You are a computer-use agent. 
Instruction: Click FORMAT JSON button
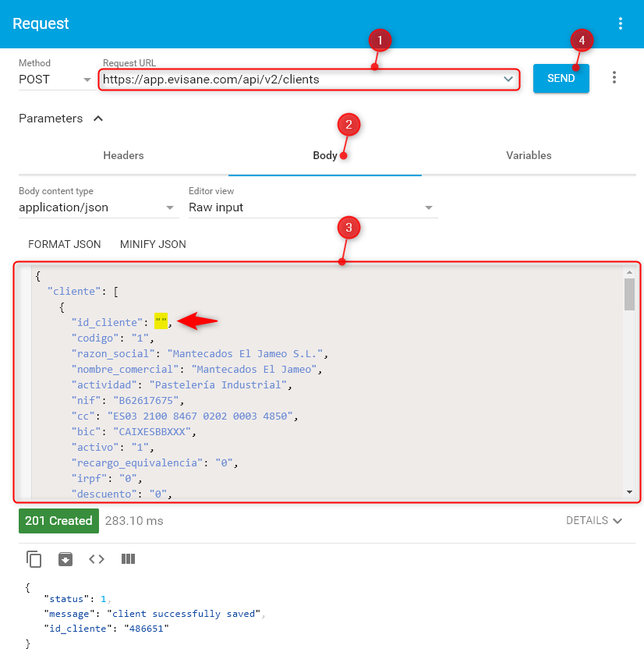[x=65, y=244]
